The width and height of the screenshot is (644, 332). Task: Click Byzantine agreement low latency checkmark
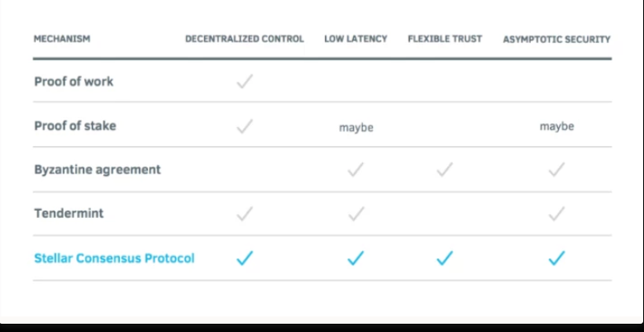[355, 169]
